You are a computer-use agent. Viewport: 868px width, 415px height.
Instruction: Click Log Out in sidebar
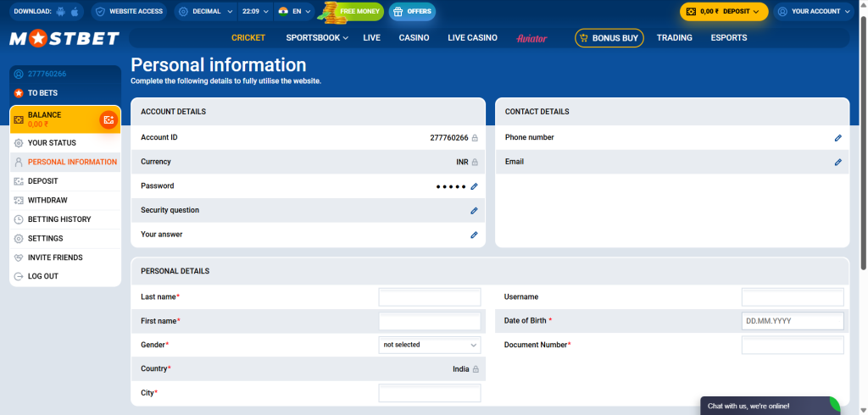coord(65,276)
